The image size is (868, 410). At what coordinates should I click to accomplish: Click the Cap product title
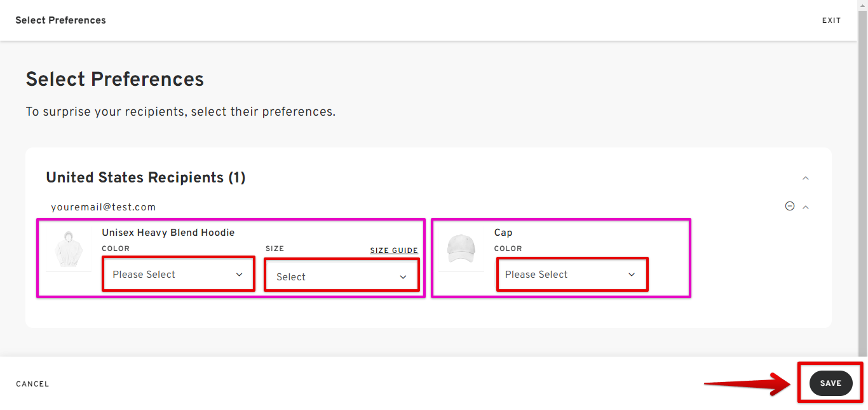click(x=503, y=233)
